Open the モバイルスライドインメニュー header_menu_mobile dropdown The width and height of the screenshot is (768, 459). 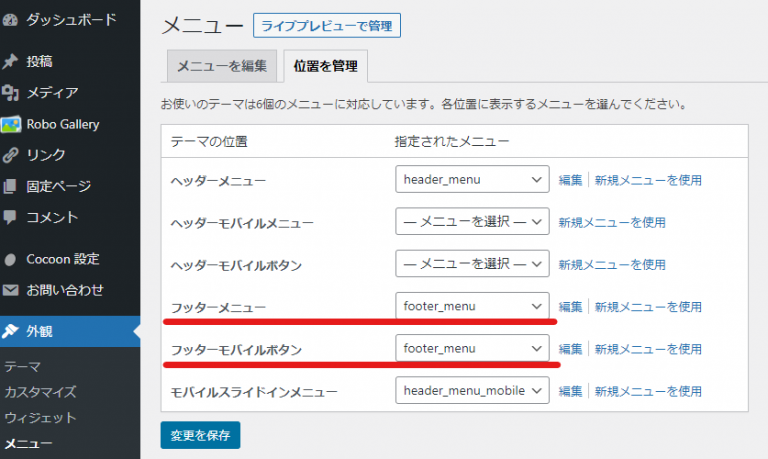(x=473, y=390)
